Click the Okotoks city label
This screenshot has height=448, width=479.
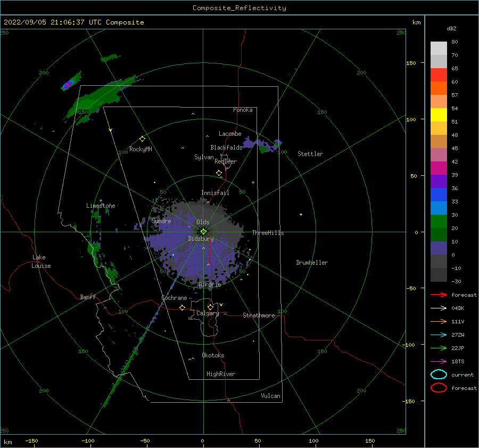pyautogui.click(x=213, y=355)
